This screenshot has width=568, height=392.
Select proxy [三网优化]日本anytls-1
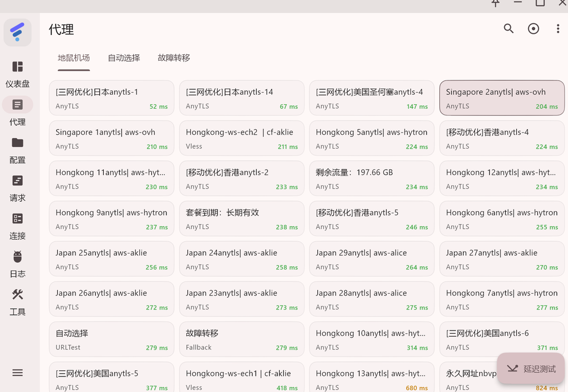click(111, 98)
